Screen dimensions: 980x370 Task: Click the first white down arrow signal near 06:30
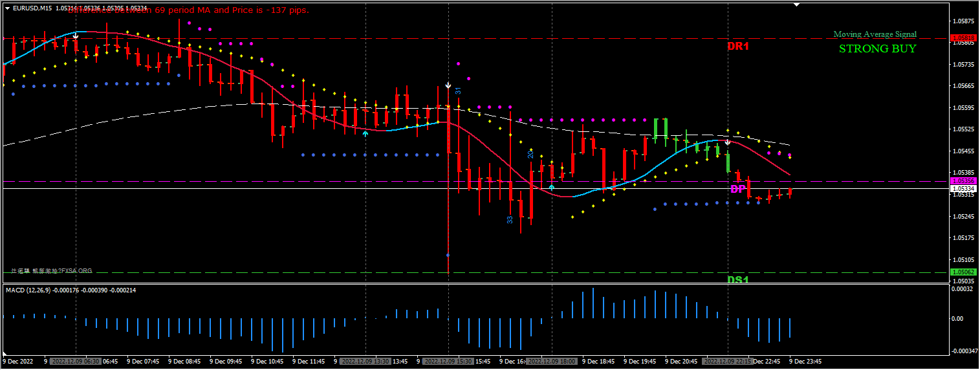76,35
